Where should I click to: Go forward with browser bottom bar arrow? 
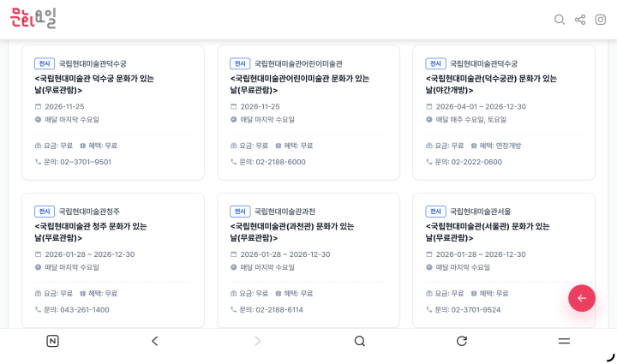[x=257, y=341]
